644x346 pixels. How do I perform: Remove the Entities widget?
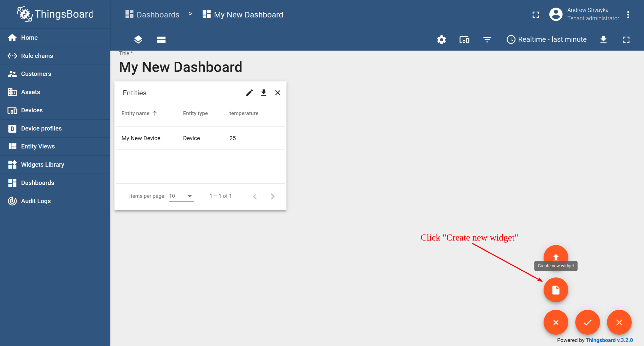coord(278,93)
